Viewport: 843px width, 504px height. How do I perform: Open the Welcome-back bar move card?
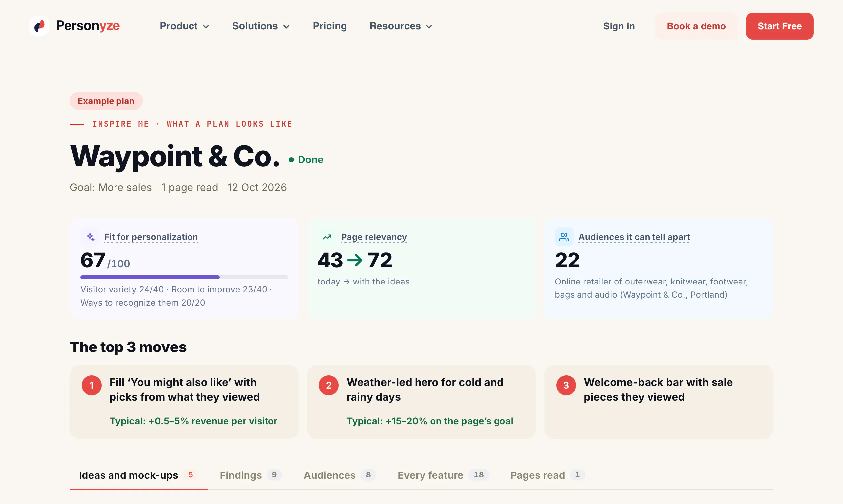[658, 402]
